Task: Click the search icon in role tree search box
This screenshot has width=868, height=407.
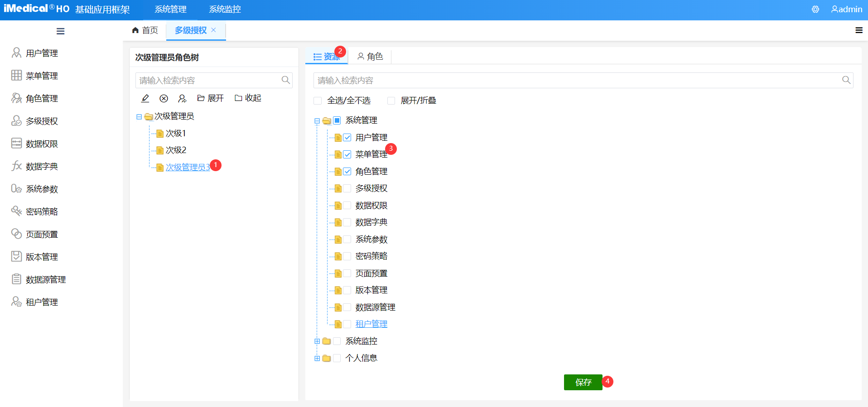Action: click(285, 80)
